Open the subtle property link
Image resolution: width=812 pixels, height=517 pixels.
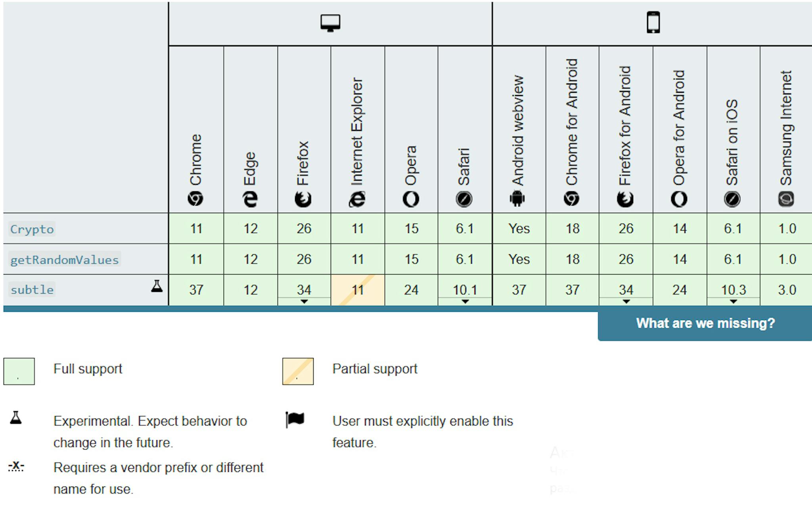coord(32,290)
